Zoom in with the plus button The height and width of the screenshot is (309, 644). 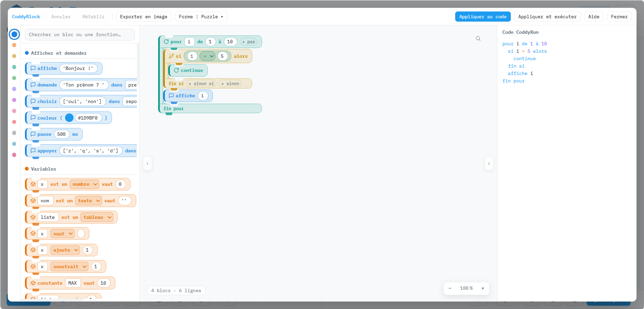click(x=483, y=288)
